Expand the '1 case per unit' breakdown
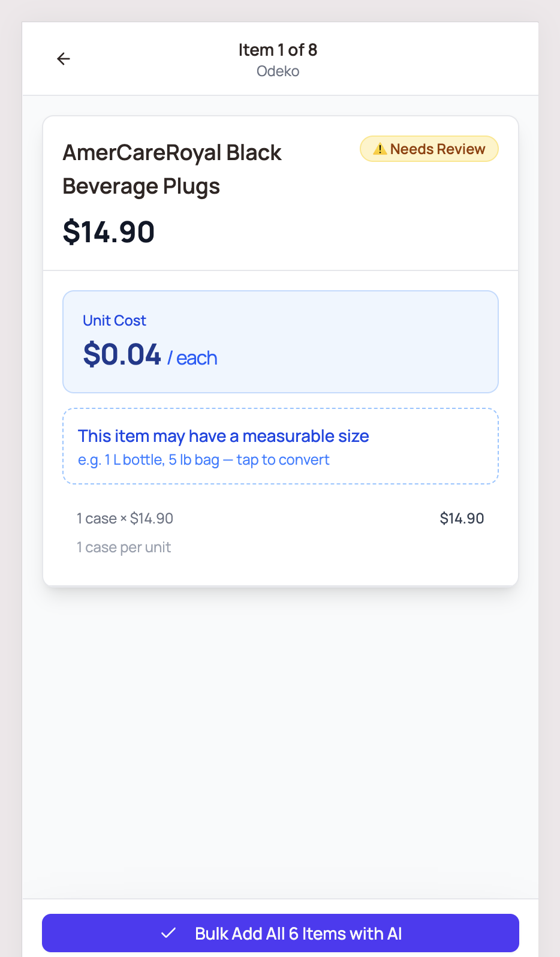Viewport: 560px width, 957px height. 124,546
